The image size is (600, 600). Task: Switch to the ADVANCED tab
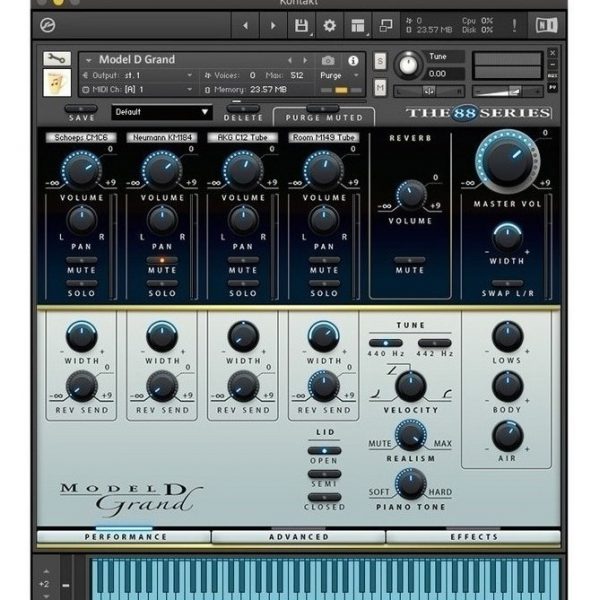[299, 537]
